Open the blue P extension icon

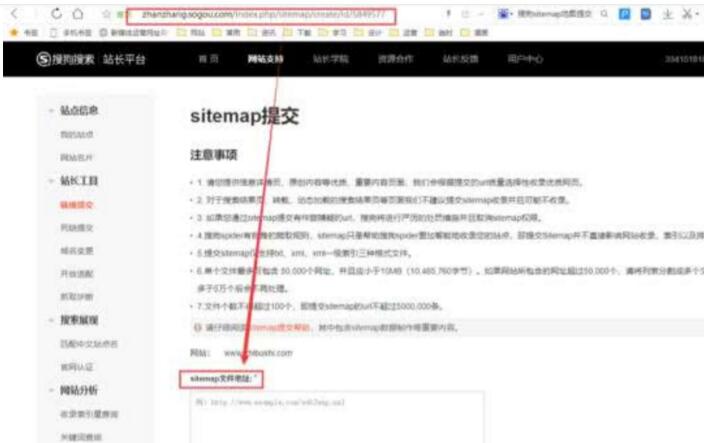[x=625, y=14]
